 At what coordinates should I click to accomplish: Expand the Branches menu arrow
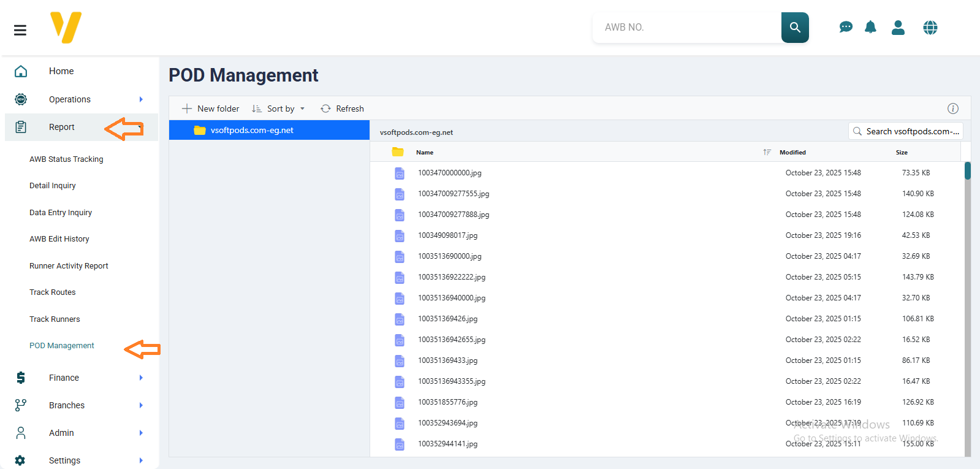pyautogui.click(x=141, y=405)
